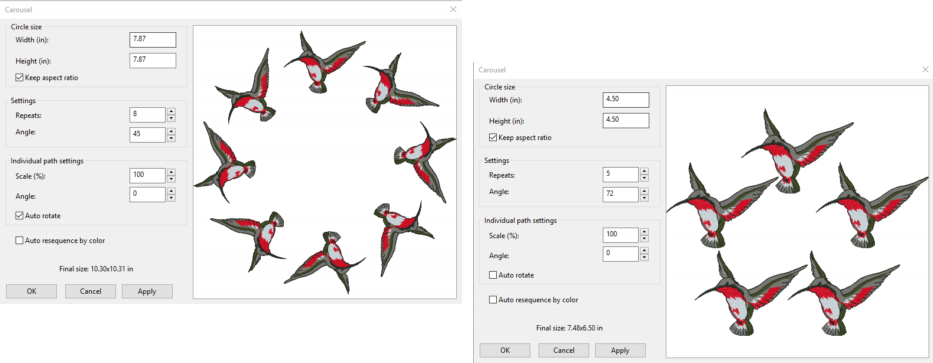Increase Repeats value in left Carousel dialog

[171, 111]
